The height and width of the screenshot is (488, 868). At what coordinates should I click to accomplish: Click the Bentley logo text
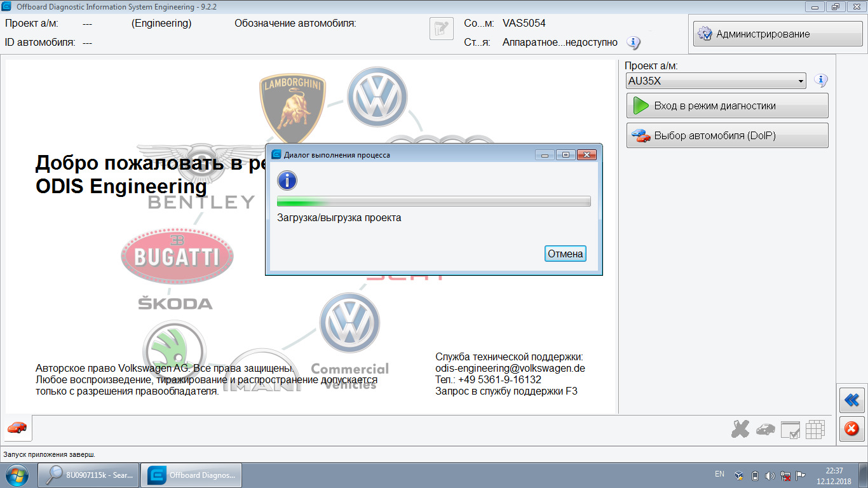click(x=201, y=203)
